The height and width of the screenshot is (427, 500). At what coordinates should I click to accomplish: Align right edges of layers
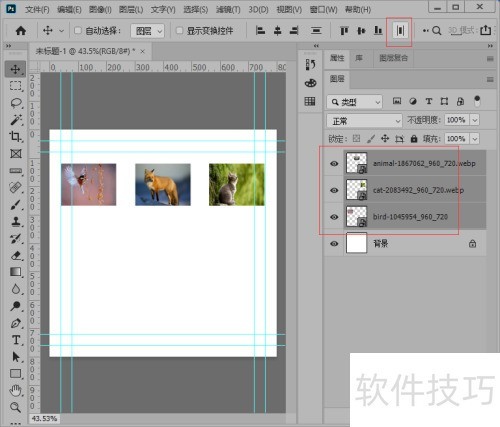click(x=294, y=31)
